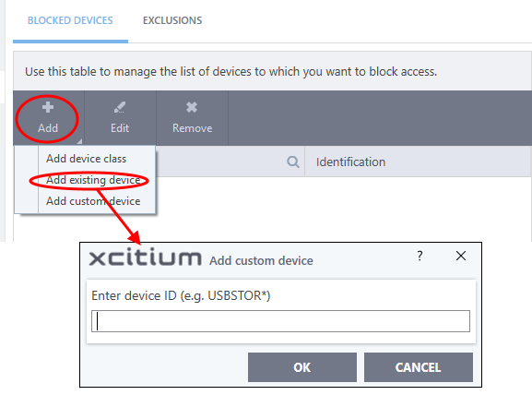Click the Xcitium logo in dialog

145,257
